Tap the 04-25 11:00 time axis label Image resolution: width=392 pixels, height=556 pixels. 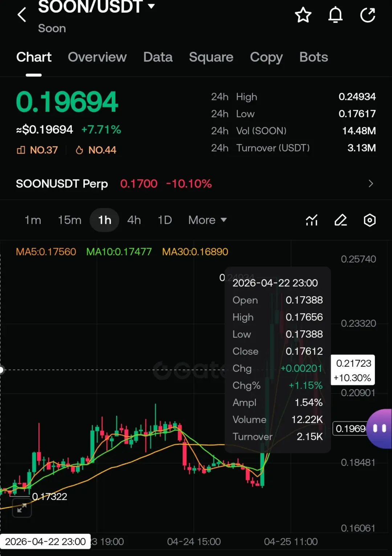click(x=291, y=542)
